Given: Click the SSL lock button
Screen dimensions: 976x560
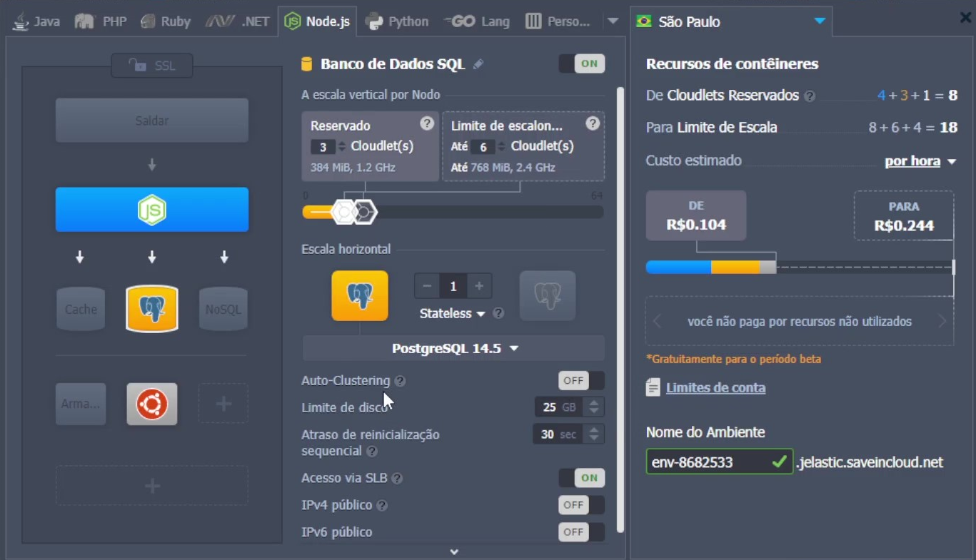Looking at the screenshot, I should 152,66.
